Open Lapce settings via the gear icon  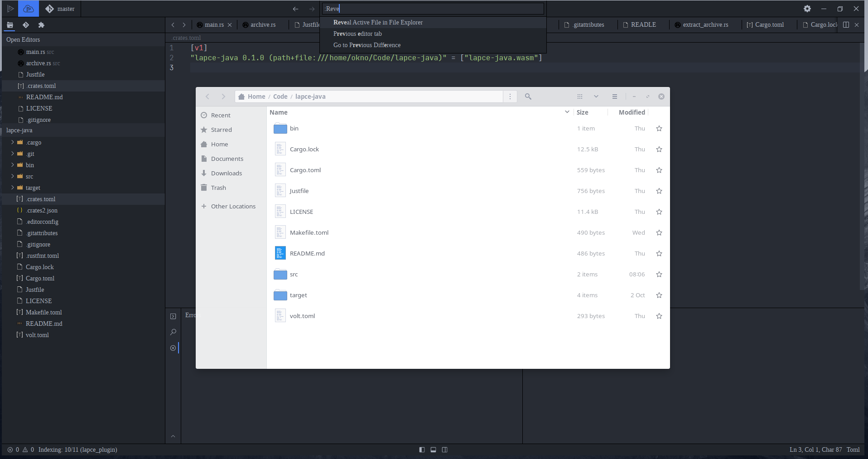click(x=808, y=9)
